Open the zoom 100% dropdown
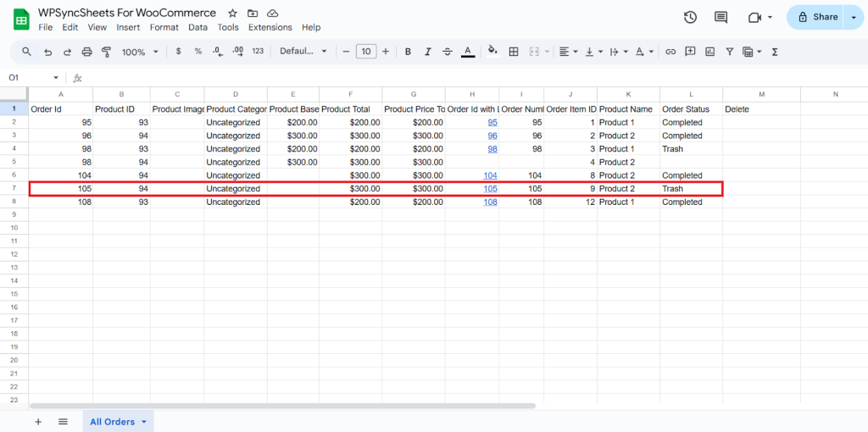The height and width of the screenshot is (432, 868). [x=140, y=52]
